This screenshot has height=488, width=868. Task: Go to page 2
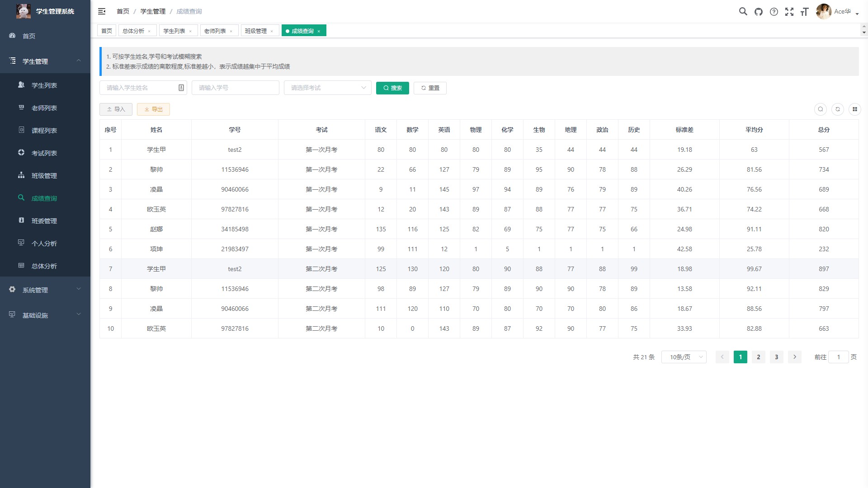(x=759, y=357)
